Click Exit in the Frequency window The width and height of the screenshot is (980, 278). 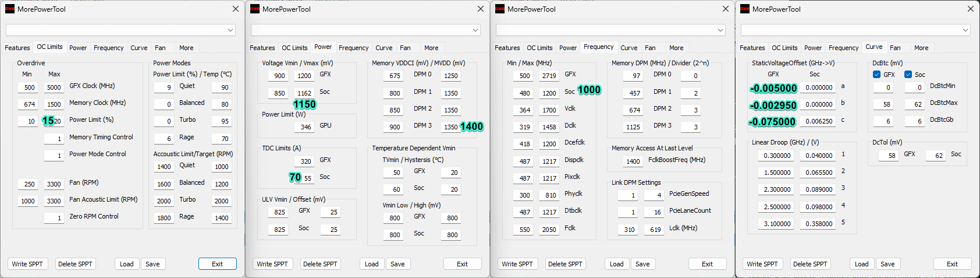pyautogui.click(x=708, y=264)
